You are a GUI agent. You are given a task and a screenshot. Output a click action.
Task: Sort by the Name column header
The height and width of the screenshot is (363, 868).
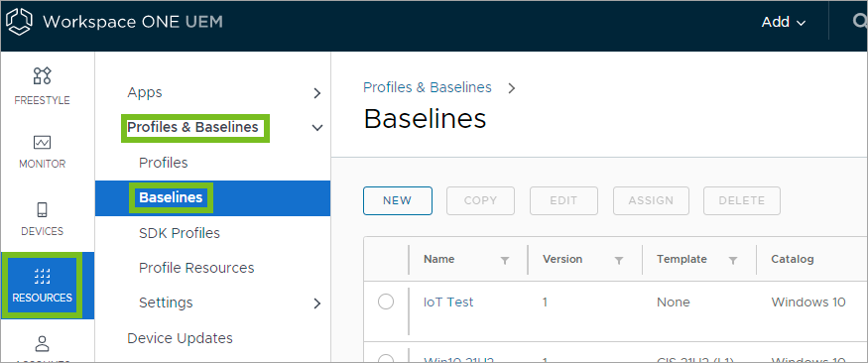[x=439, y=259]
